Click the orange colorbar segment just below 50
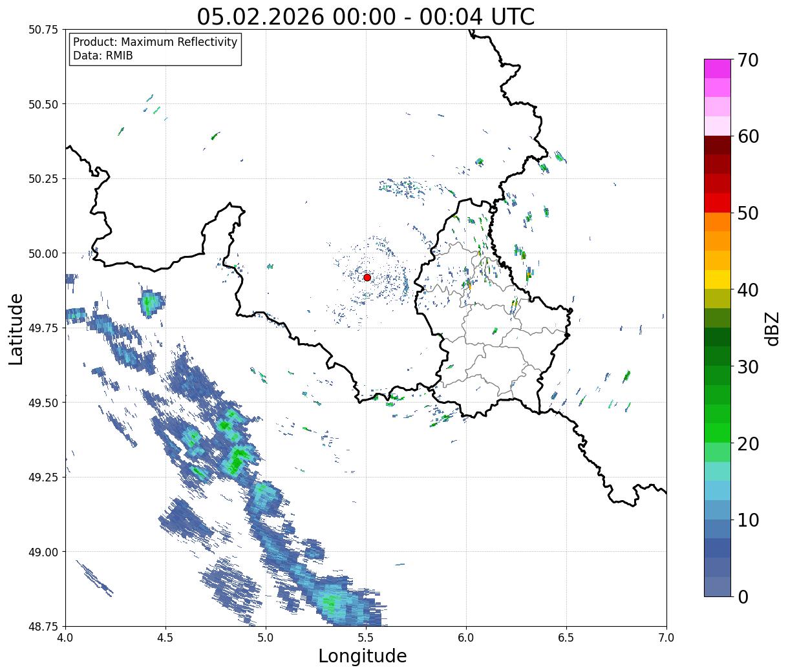This screenshot has height=672, width=788. click(718, 222)
